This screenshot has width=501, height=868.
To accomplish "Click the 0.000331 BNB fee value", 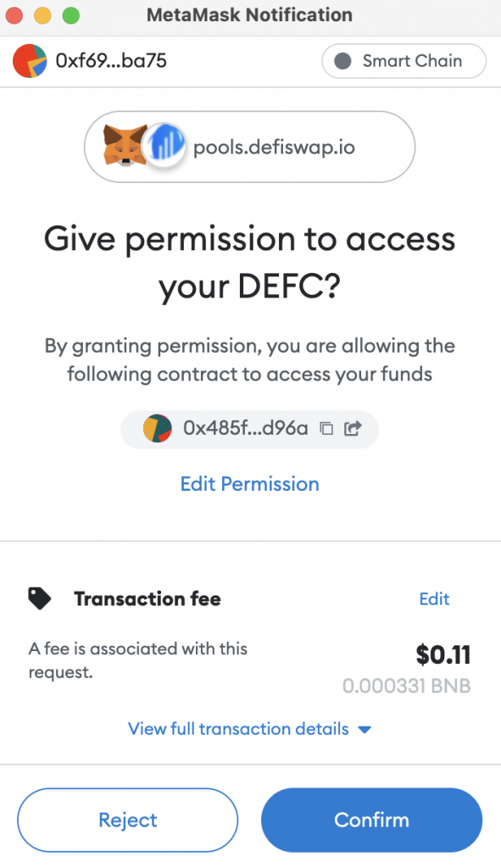I will click(407, 686).
